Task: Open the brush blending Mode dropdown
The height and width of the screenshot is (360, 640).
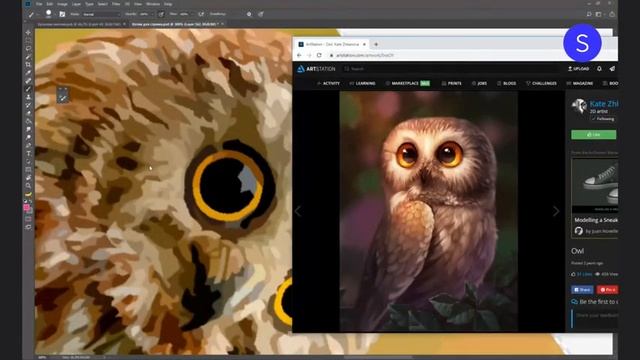Action: [102, 14]
